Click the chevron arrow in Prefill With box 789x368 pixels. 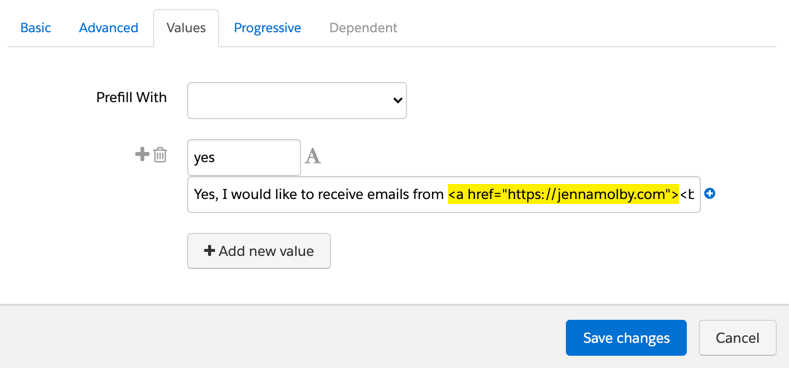tap(398, 100)
